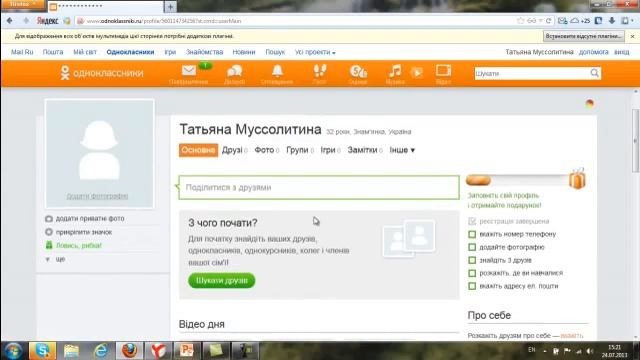Click the Windows Start button
This screenshot has height=360, width=640.
coord(13,351)
